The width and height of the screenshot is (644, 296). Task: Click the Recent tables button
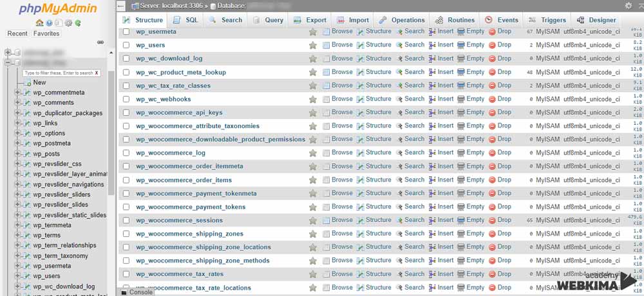coord(17,33)
